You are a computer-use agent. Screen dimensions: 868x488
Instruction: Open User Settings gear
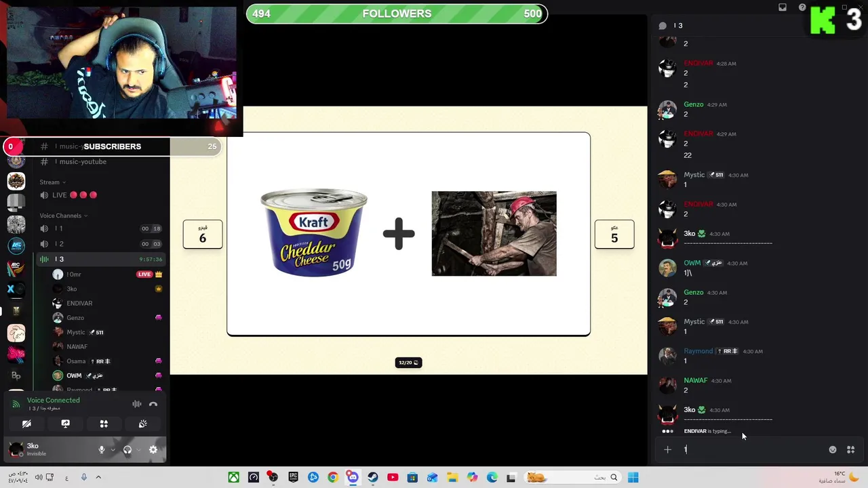click(153, 449)
